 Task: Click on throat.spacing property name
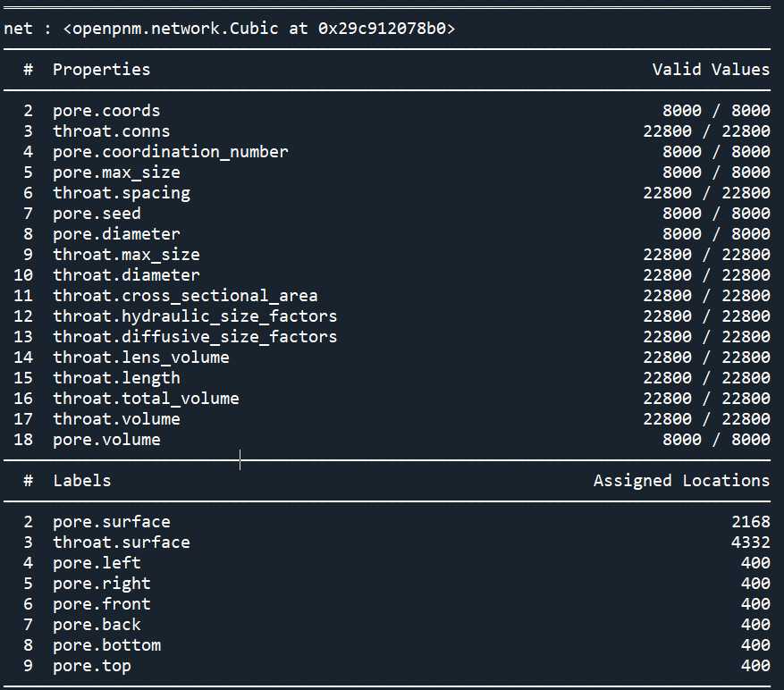(x=122, y=193)
